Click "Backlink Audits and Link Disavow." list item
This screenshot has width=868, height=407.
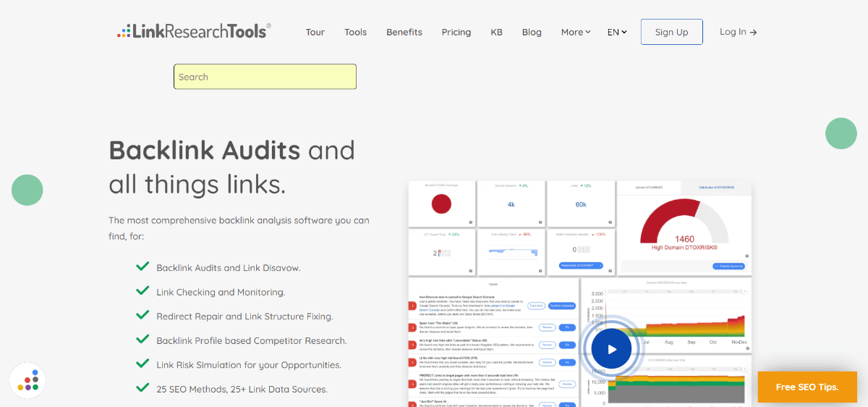(228, 268)
